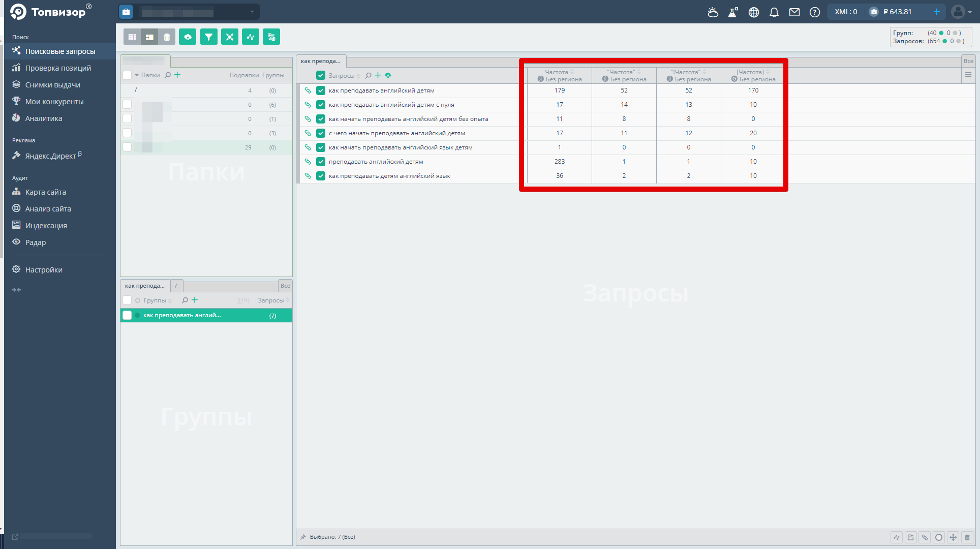Viewport: 980px width, 549px height.
Task: Click the help question mark icon
Action: pyautogui.click(x=814, y=12)
